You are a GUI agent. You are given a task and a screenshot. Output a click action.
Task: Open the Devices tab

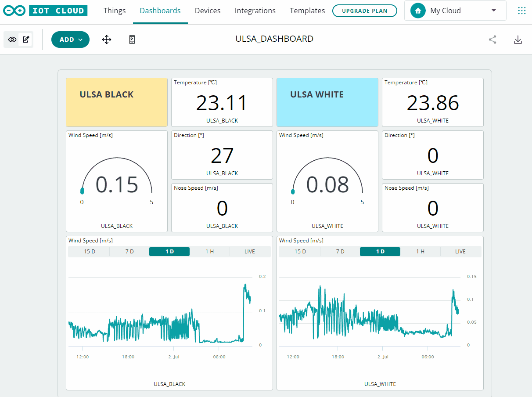[208, 10]
